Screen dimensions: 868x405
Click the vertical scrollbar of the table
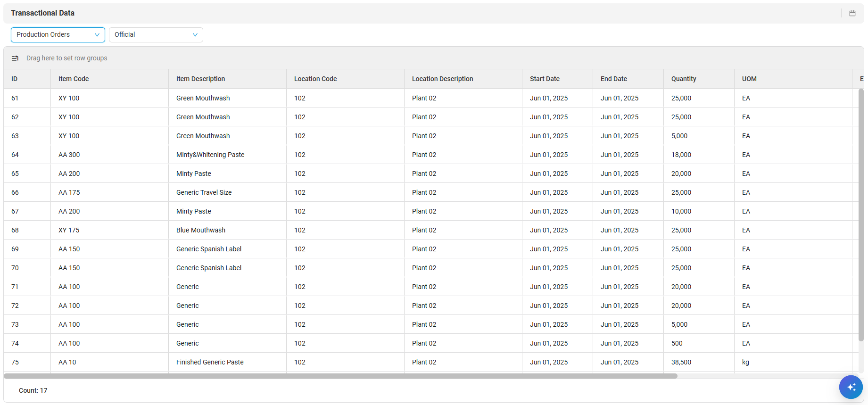click(x=861, y=215)
